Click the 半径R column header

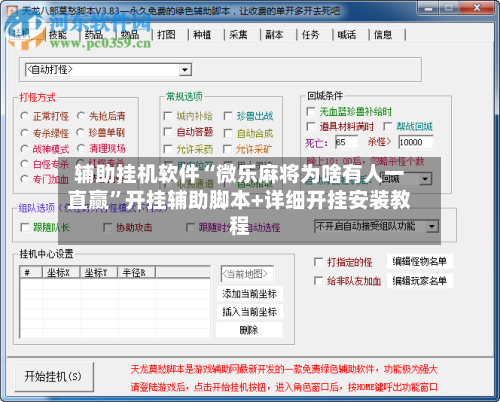click(137, 273)
